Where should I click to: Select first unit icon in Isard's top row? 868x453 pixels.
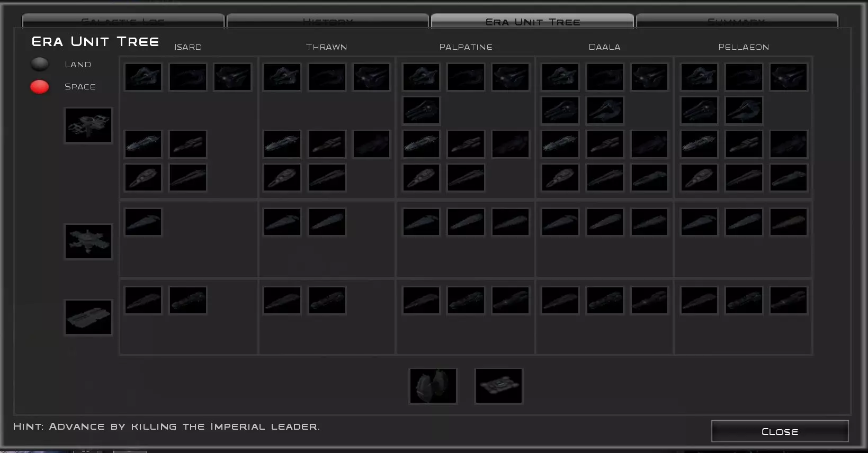143,77
